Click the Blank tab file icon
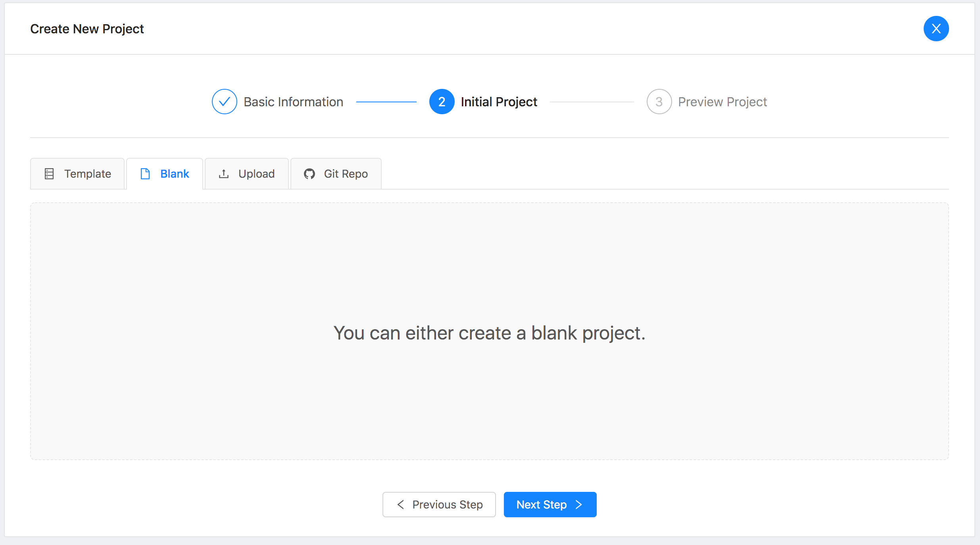The width and height of the screenshot is (980, 545). pos(145,174)
